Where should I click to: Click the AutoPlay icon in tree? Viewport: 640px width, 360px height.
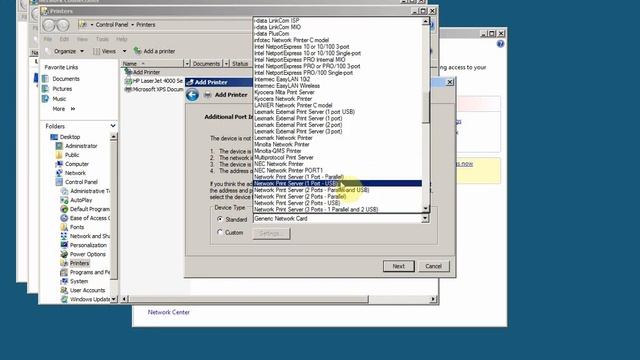point(64,200)
